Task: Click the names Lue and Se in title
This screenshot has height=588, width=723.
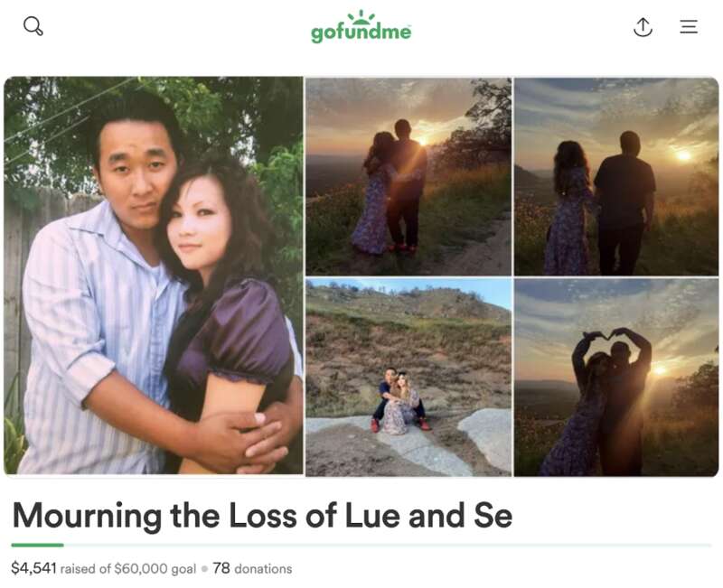Action: coord(428,516)
